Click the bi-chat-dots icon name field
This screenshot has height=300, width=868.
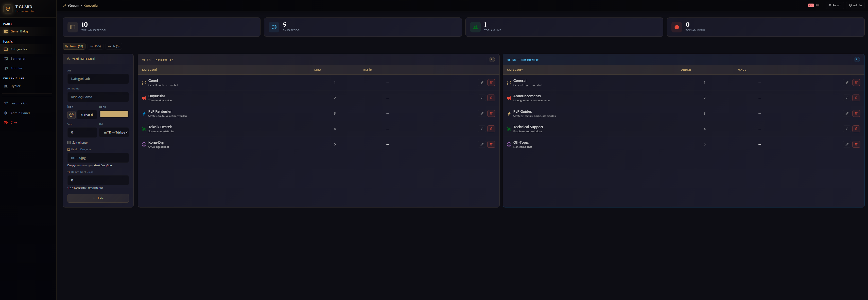pos(87,115)
